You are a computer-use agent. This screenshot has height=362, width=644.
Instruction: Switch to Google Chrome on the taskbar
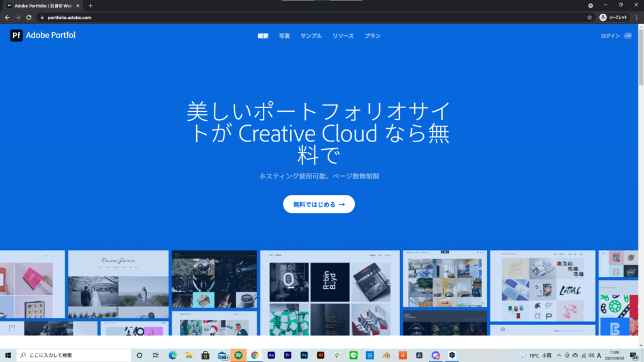pyautogui.click(x=255, y=356)
